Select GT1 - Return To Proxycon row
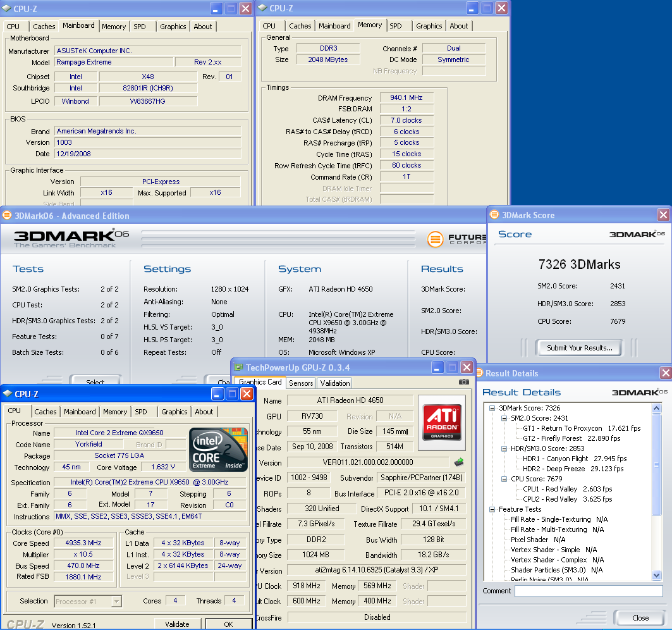672x630 pixels. 582,428
